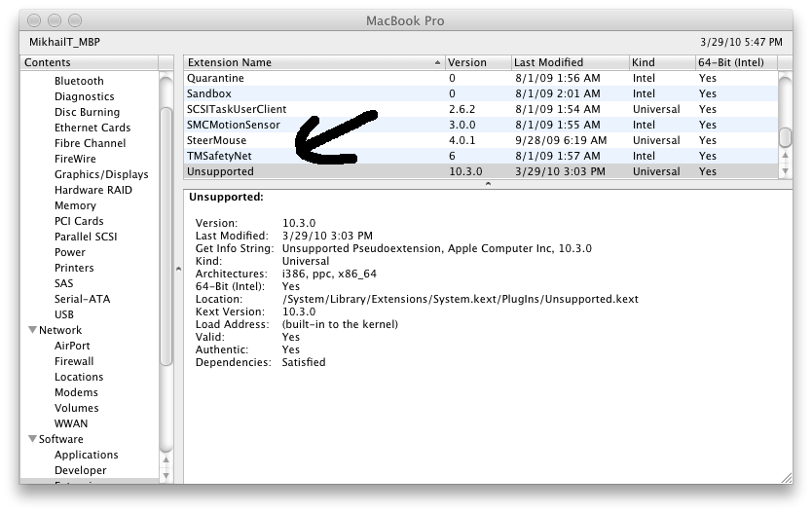Open Graphics/Displays entry
812x513 pixels.
point(101,174)
